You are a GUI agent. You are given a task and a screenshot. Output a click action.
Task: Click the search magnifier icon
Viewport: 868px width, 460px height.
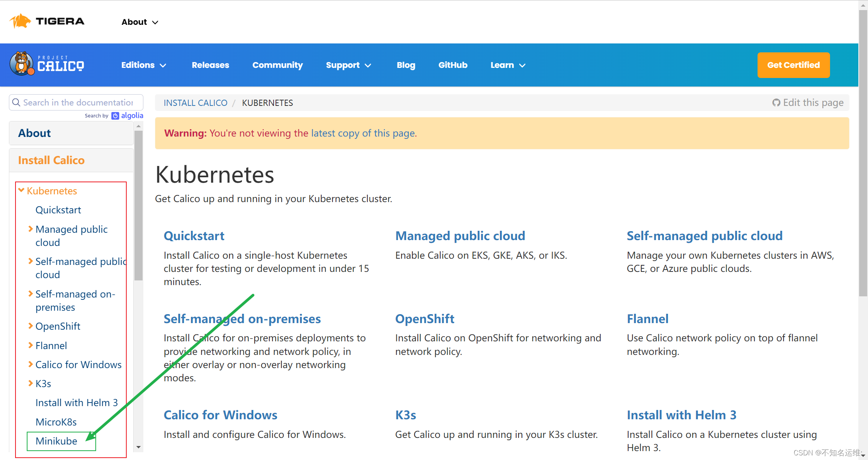(16, 102)
